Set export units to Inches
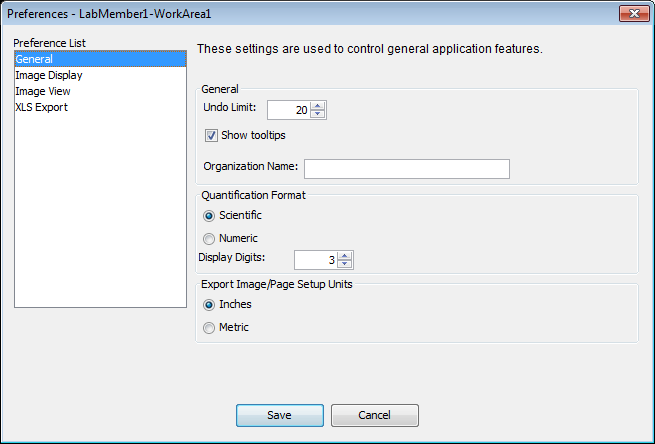 point(209,304)
